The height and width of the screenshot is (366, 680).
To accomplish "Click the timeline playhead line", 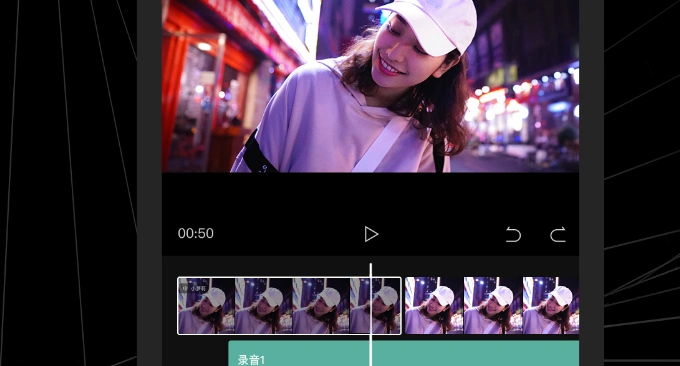I will pos(371,314).
